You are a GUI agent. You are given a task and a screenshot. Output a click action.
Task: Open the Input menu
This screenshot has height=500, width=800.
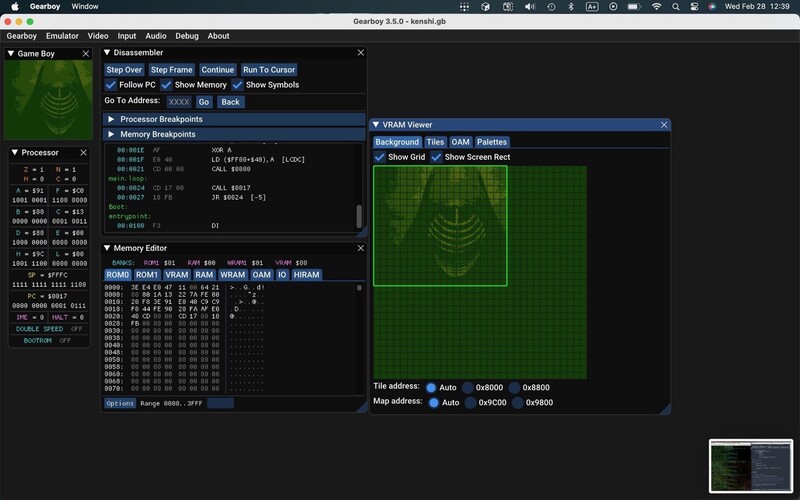pyautogui.click(x=127, y=36)
